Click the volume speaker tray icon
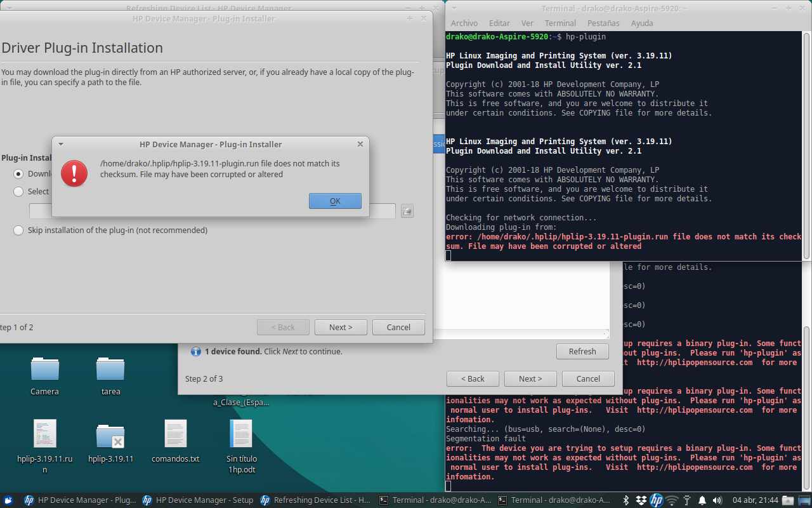Viewport: 812px width, 508px height. (717, 500)
